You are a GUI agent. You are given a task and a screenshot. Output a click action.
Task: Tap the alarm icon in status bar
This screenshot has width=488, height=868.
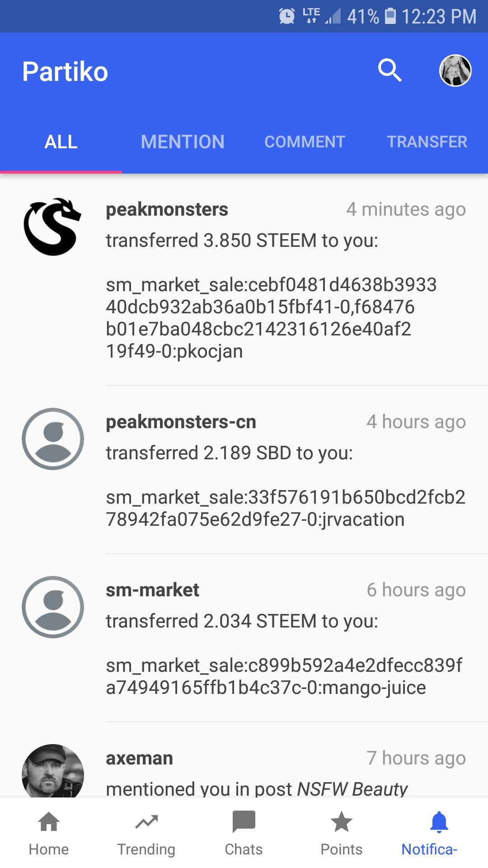pos(287,16)
